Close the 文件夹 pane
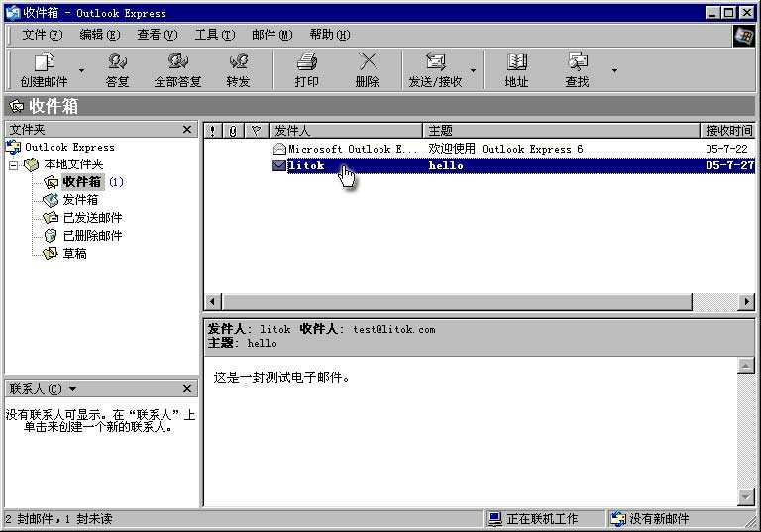Viewport: 761px width, 532px height. pyautogui.click(x=187, y=130)
